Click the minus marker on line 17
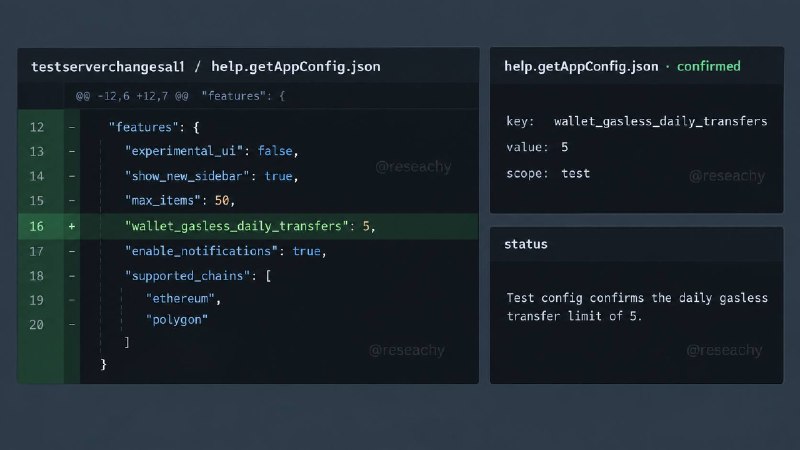This screenshot has height=450, width=800. [71, 251]
